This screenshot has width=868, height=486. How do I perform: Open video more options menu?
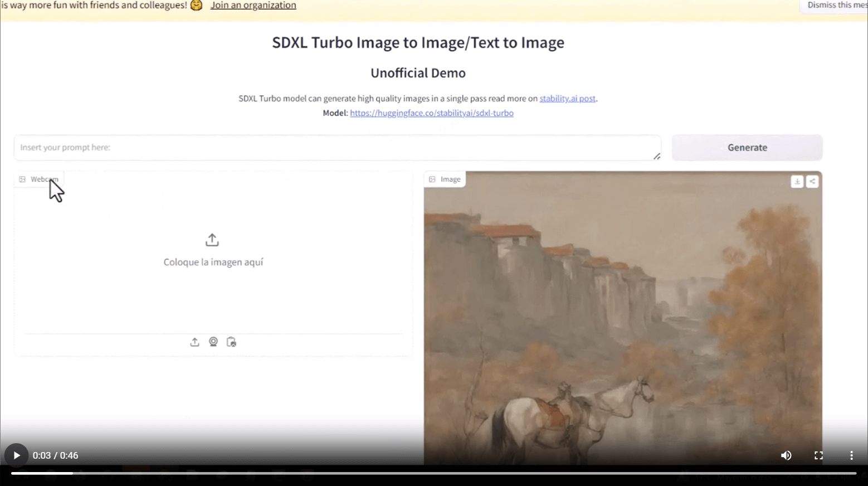[x=851, y=455]
